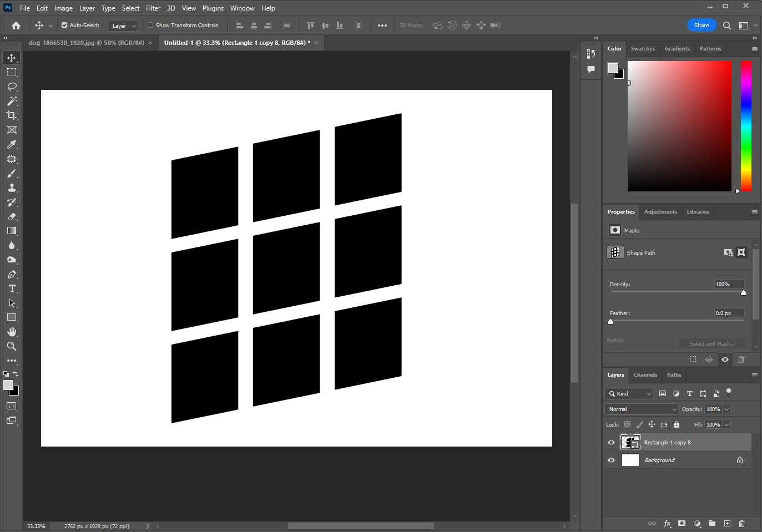
Task: Select the Crop tool
Action: click(x=12, y=115)
